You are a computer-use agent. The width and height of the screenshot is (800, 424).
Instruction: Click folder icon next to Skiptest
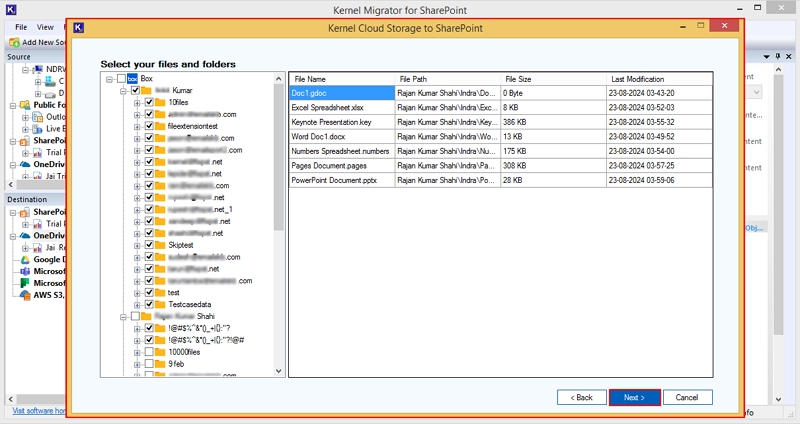coord(160,245)
